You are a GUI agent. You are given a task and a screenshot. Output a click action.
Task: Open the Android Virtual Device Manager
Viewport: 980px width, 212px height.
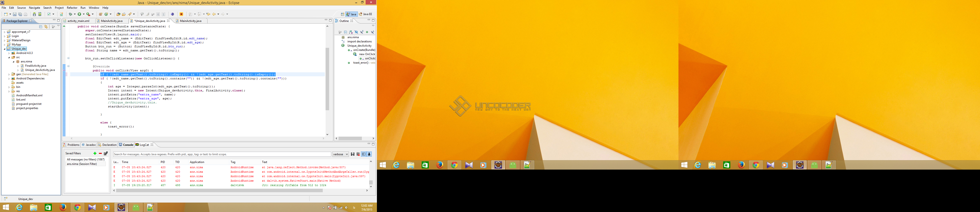tap(40, 14)
